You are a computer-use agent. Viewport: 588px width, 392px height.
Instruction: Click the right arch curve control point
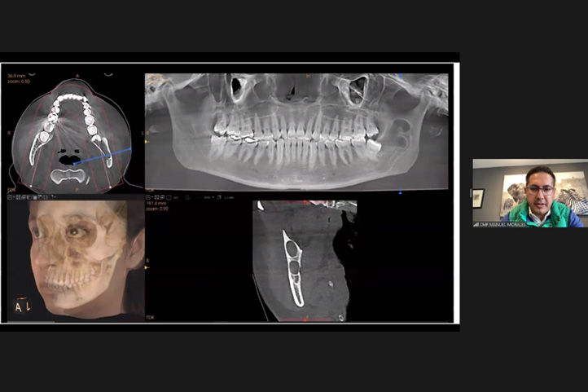[110, 188]
